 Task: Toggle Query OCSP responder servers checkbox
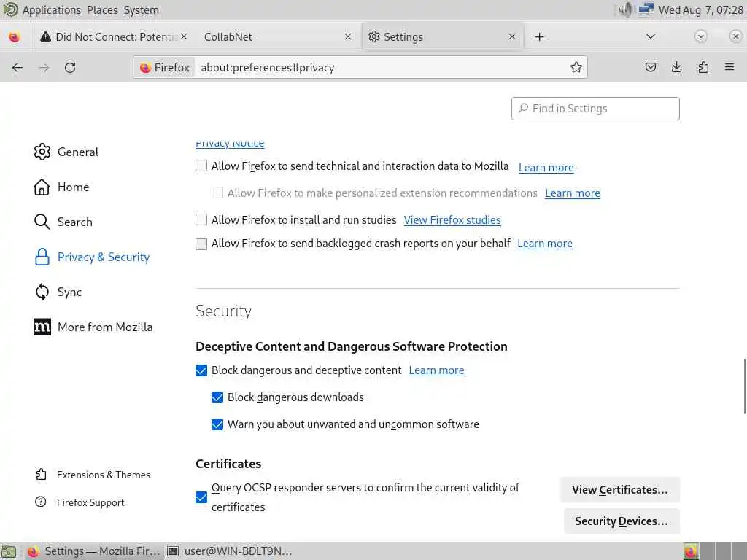coord(201,497)
